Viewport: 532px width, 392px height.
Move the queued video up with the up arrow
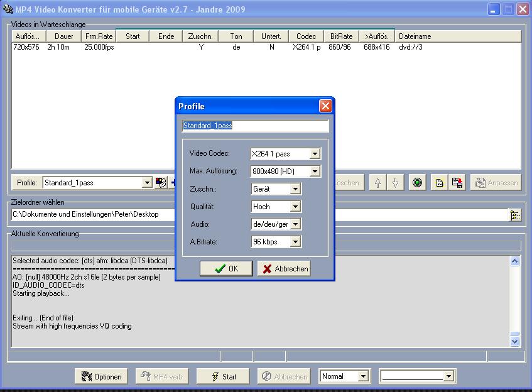(x=377, y=183)
